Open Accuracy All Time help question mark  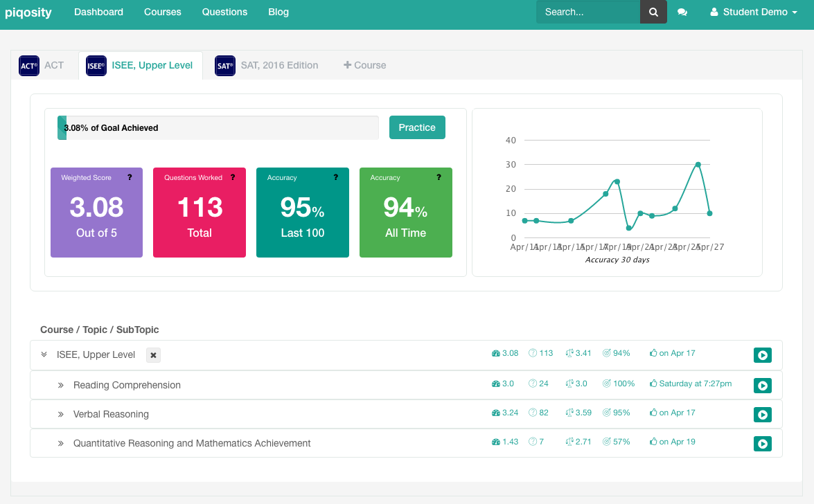coord(439,177)
